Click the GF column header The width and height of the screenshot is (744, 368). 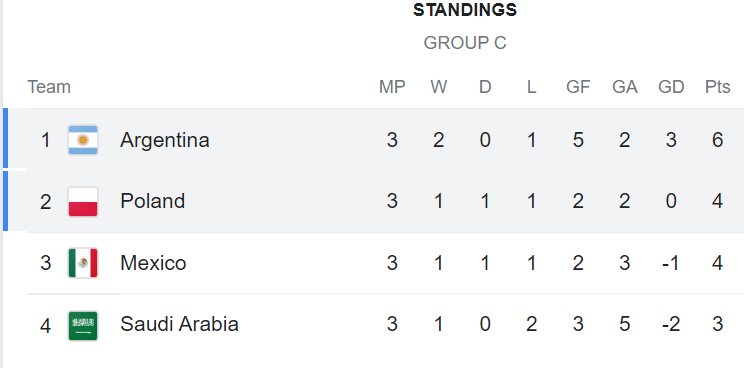point(578,87)
